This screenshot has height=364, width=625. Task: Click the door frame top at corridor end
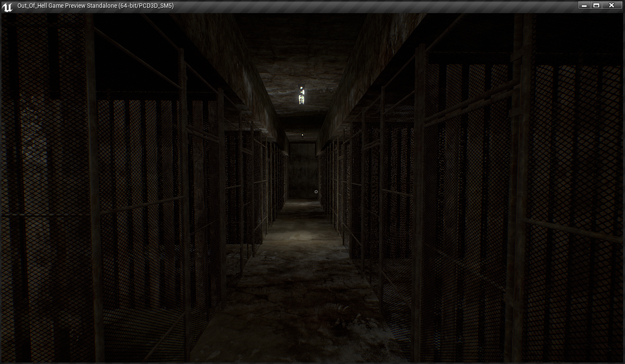click(302, 143)
